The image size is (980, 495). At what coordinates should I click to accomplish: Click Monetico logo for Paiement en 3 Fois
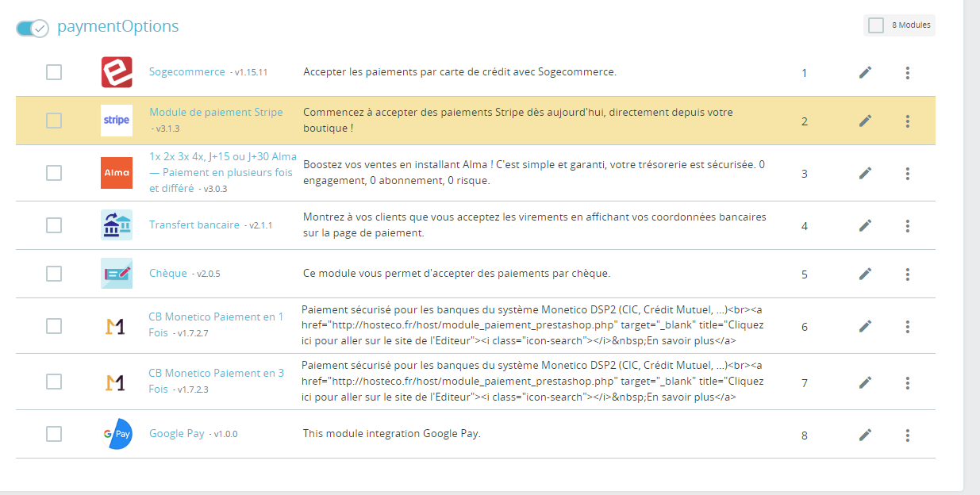pyautogui.click(x=115, y=382)
